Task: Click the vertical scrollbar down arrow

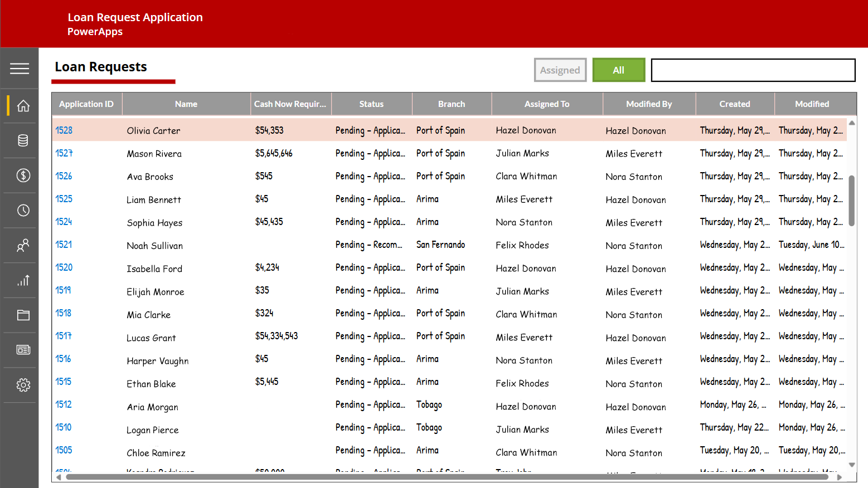Action: [x=852, y=465]
